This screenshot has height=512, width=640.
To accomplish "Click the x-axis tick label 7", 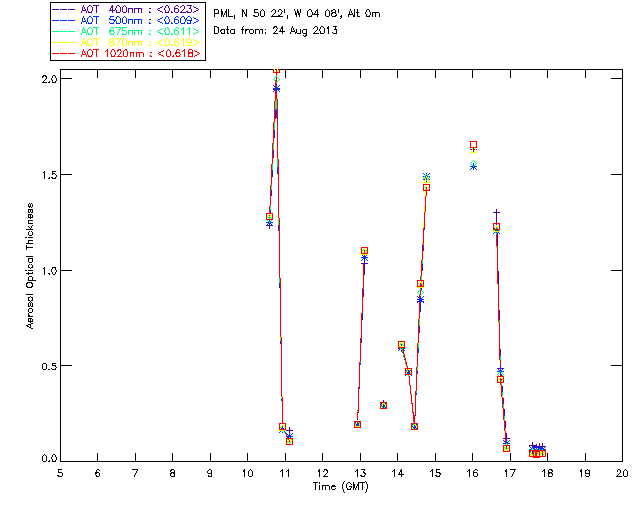I will [x=135, y=473].
